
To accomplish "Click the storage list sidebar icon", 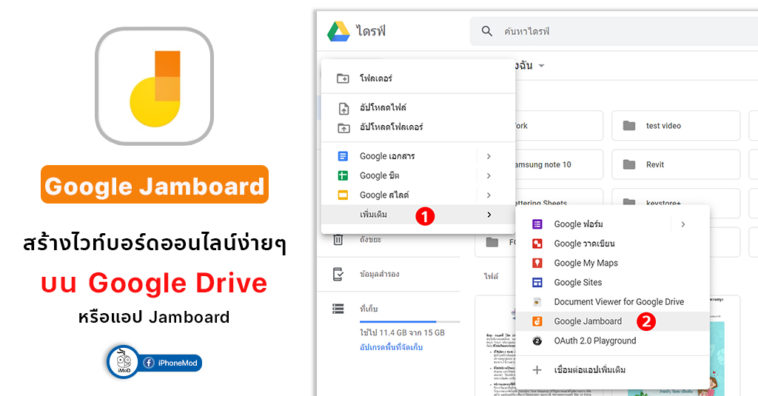I will click(338, 308).
